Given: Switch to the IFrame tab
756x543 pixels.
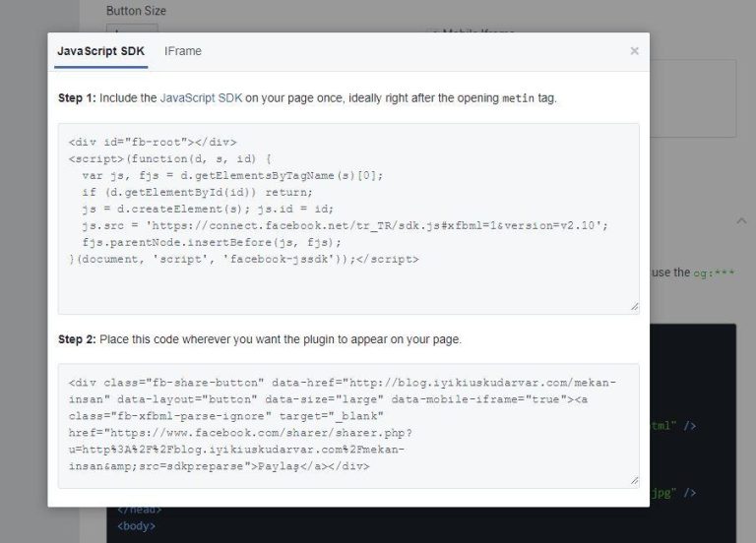Looking at the screenshot, I should 183,51.
